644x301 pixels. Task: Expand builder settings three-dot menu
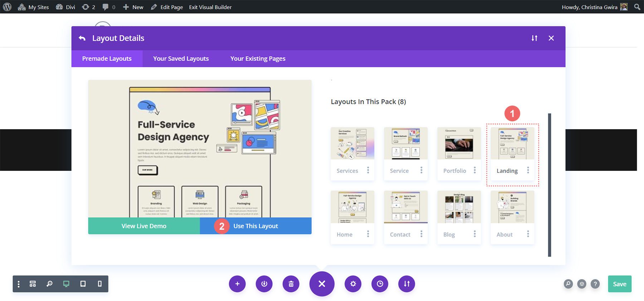pos(19,284)
